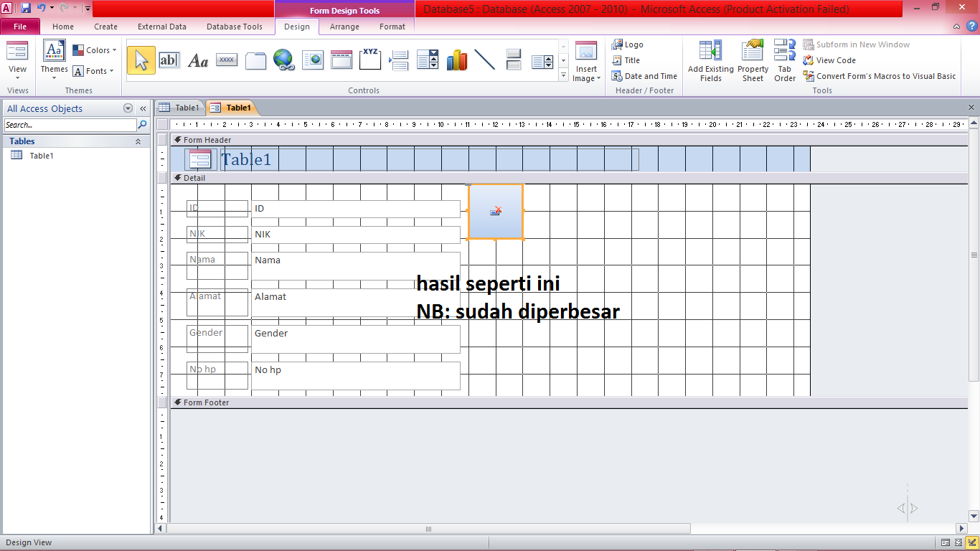Screen dimensions: 980x551
Task: Open the Property Sheet
Action: coord(753,60)
